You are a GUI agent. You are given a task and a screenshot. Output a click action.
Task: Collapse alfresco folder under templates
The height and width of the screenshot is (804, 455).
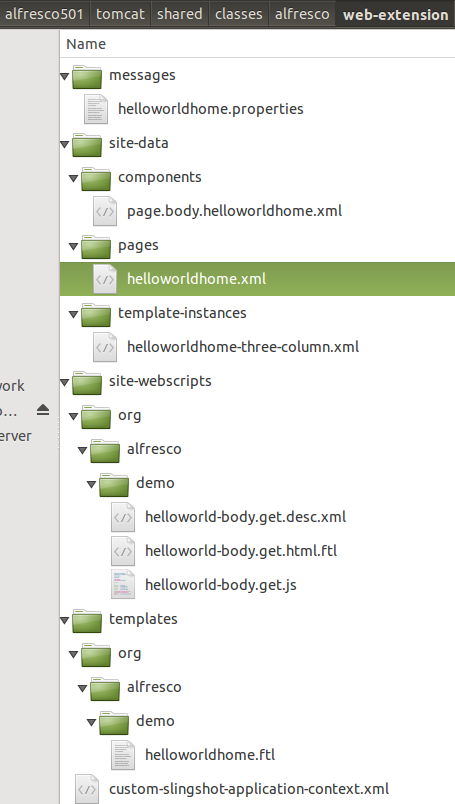82,688
